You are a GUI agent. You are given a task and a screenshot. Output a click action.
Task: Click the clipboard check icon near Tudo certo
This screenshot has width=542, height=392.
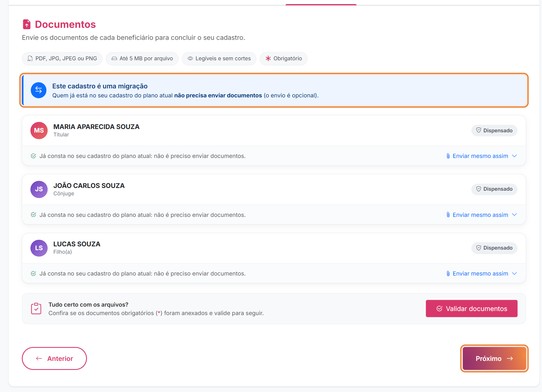(x=36, y=309)
